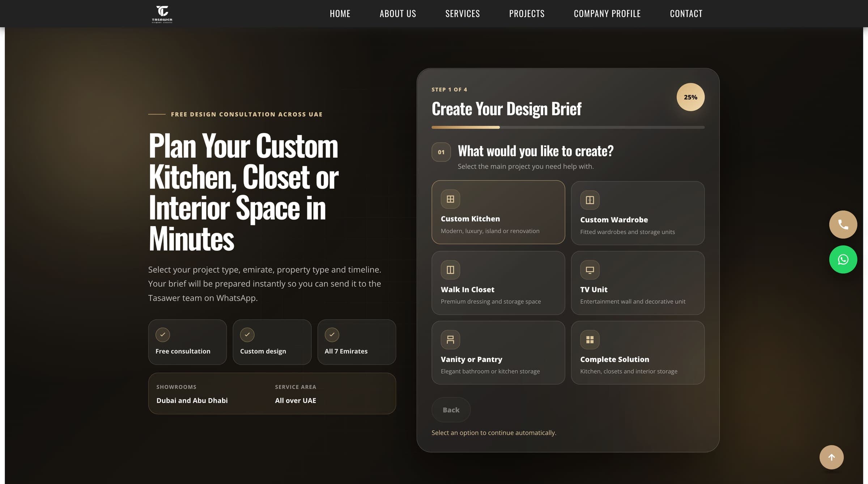This screenshot has width=868, height=484.
Task: Go to the HOME menu item
Action: pyautogui.click(x=340, y=14)
